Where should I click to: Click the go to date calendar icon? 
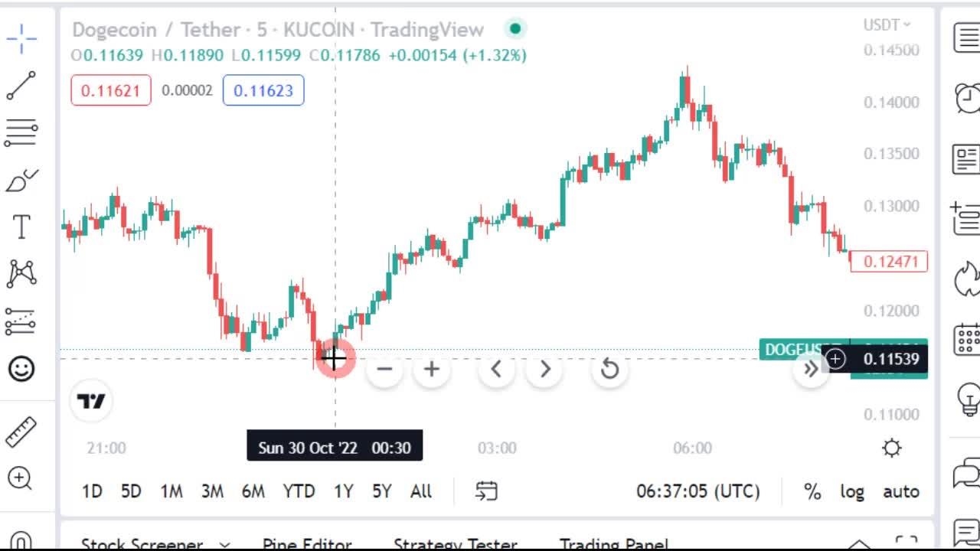[x=486, y=491]
